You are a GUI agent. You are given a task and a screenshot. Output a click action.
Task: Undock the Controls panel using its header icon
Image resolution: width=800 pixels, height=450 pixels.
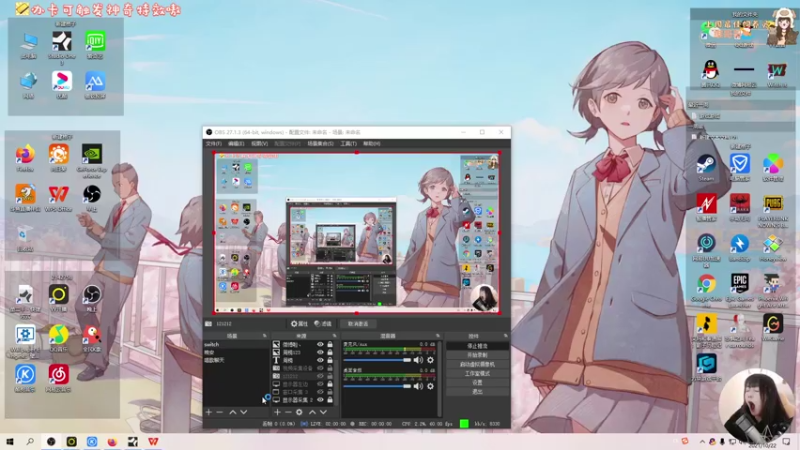coord(506,336)
